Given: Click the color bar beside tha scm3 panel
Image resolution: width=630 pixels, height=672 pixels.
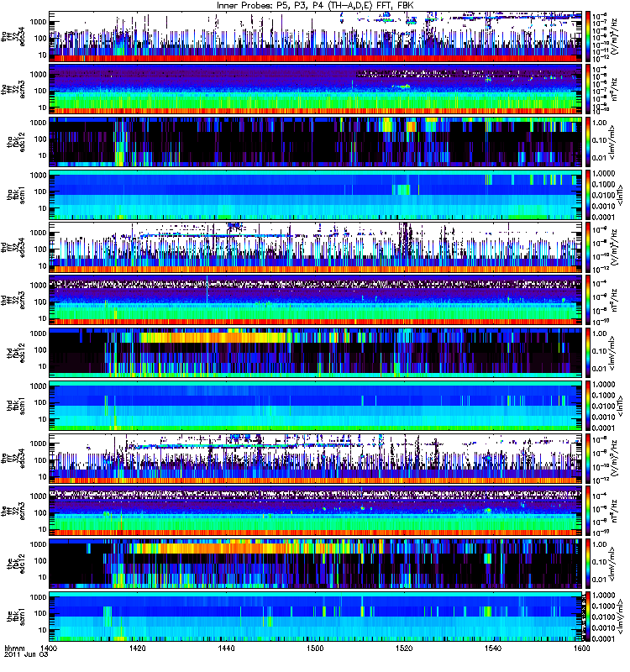Looking at the screenshot, I should point(587,89).
